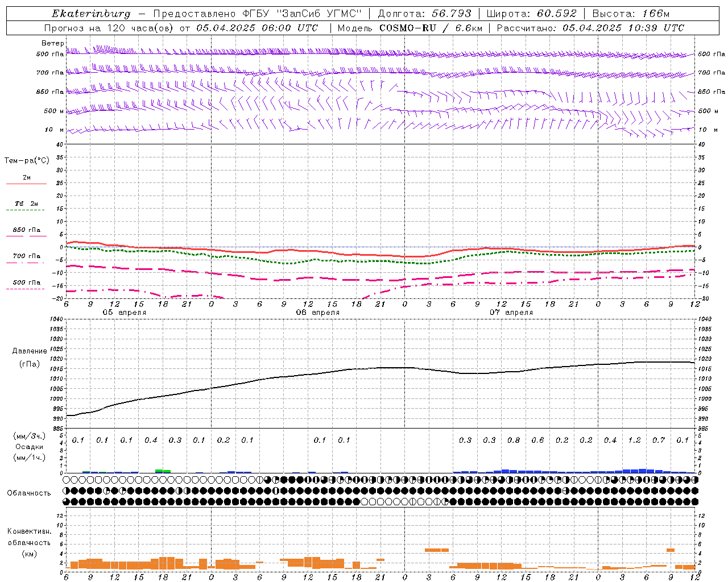728x582 pixels.
Task: Click the 05 апреля date label
Action: pos(124,313)
